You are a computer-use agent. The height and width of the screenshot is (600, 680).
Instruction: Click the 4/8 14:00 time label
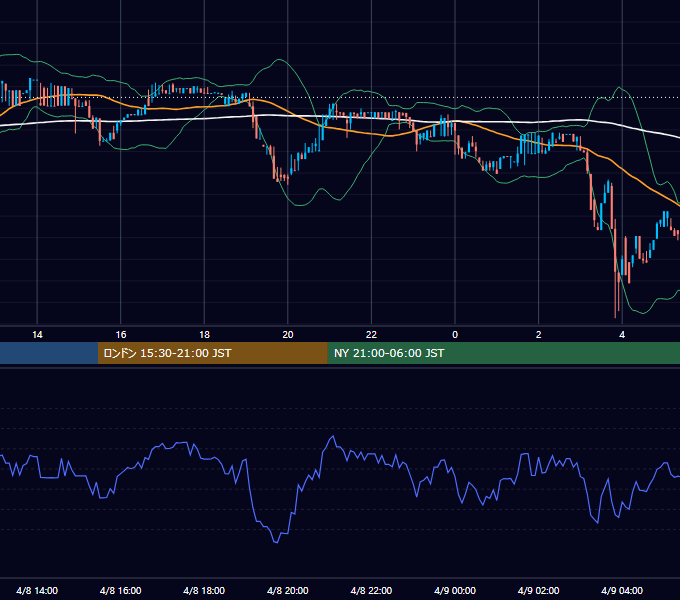coord(37,590)
